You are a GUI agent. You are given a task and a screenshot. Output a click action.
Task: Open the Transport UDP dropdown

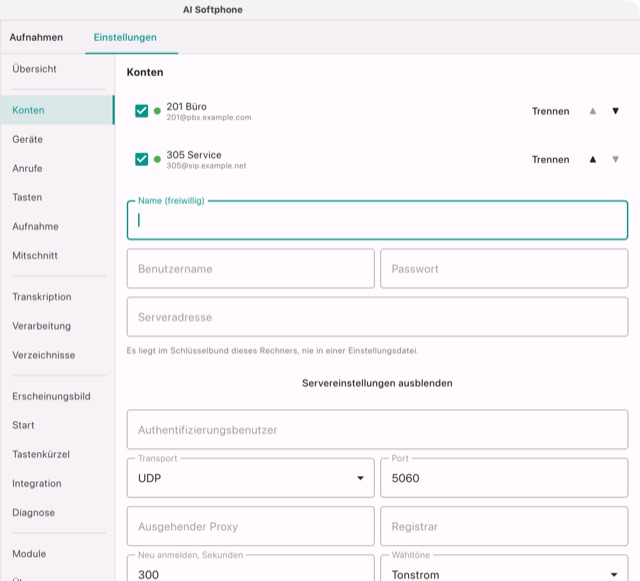click(251, 478)
